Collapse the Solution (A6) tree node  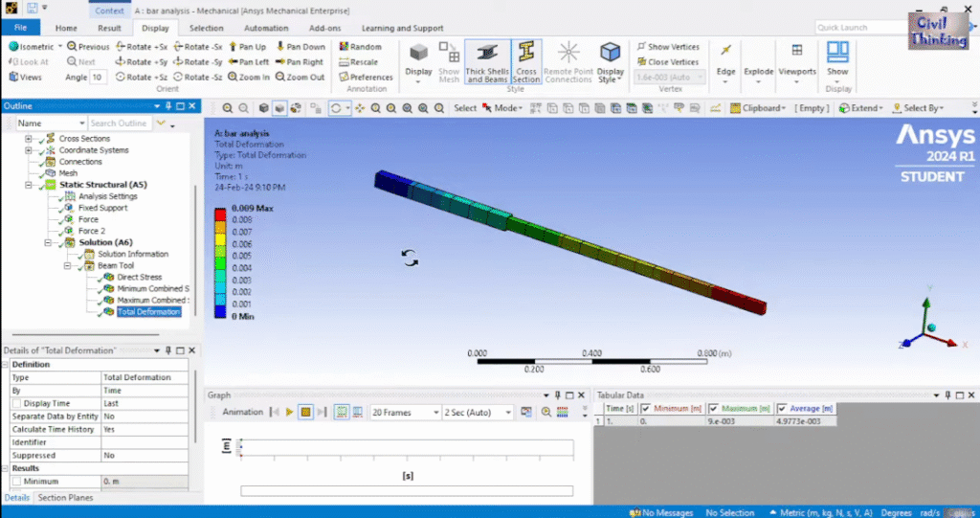(46, 242)
